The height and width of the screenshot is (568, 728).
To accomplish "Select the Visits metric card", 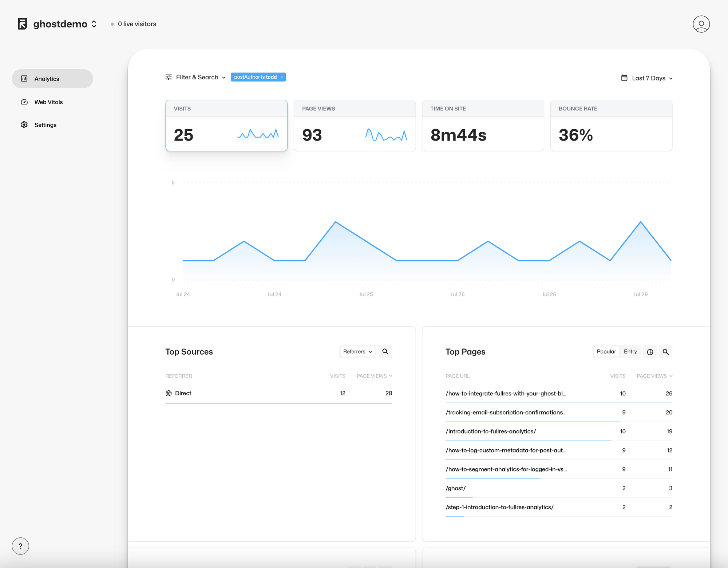I will pos(226,126).
